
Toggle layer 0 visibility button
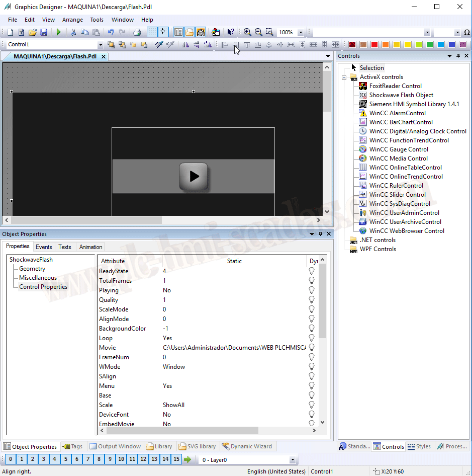coord(10,459)
